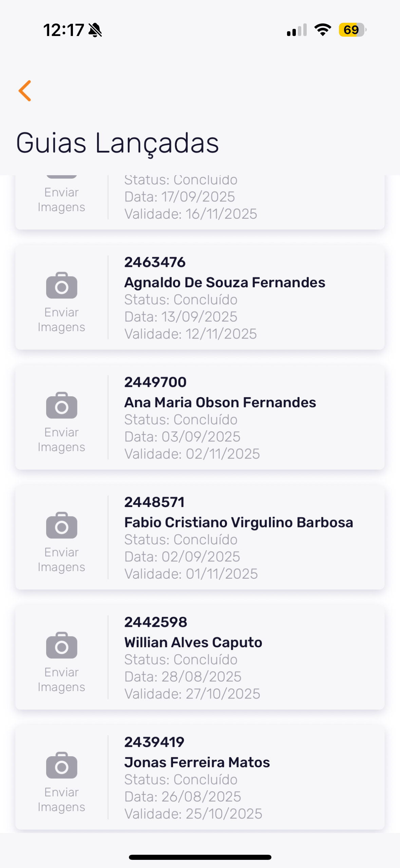The image size is (400, 868).
Task: Open guide number 2463476
Action: (155, 263)
